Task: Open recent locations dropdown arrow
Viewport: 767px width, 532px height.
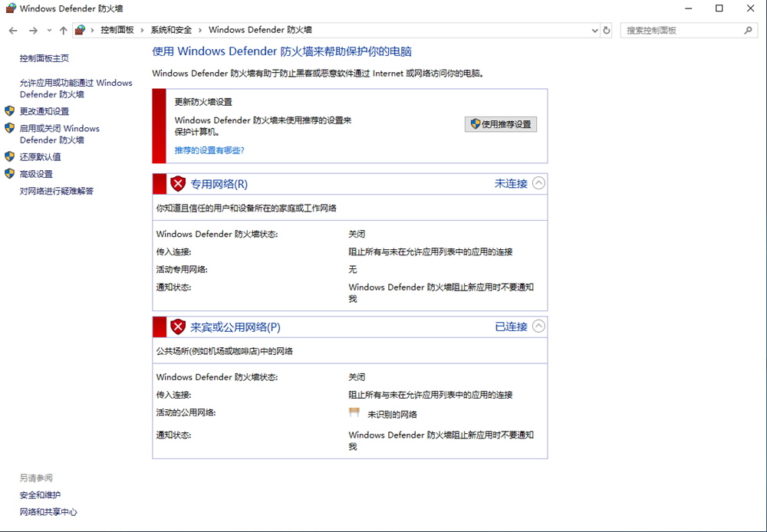Action: [x=50, y=31]
